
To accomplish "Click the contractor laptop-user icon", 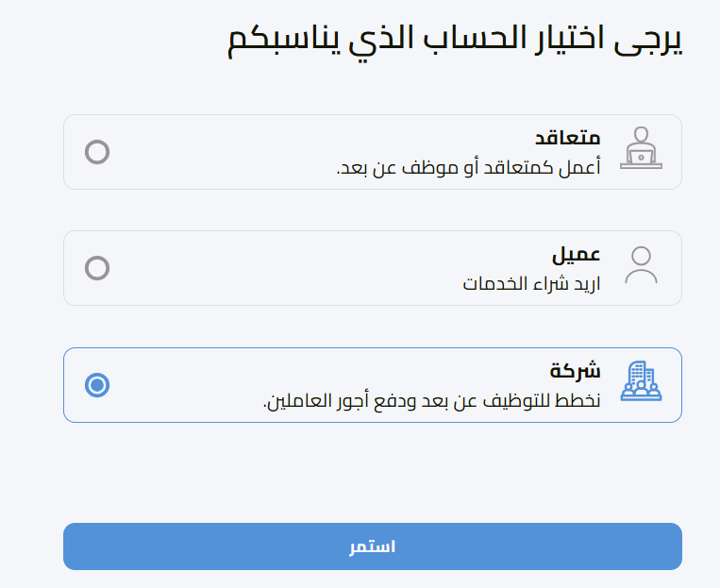I will (x=641, y=149).
